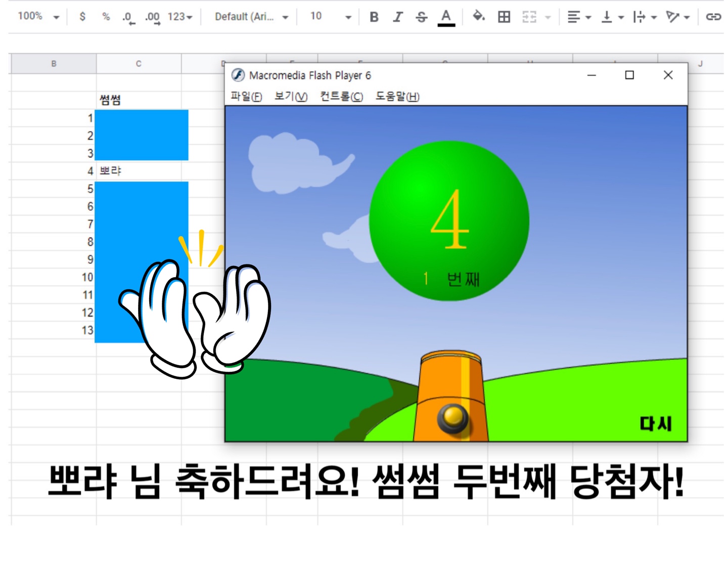
Task: Click the merge cells icon
Action: pos(529,17)
